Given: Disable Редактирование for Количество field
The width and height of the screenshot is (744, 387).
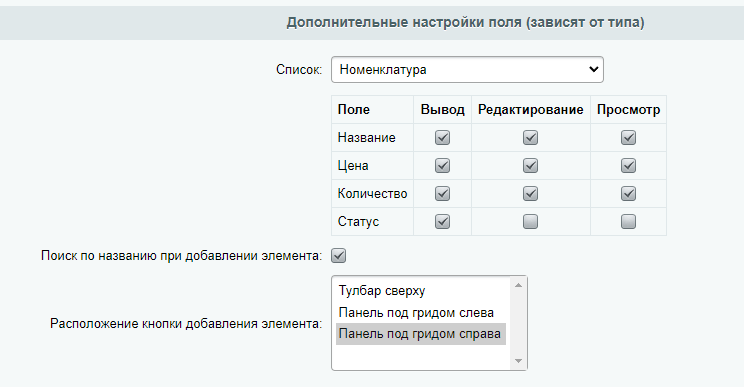Looking at the screenshot, I should 530,194.
